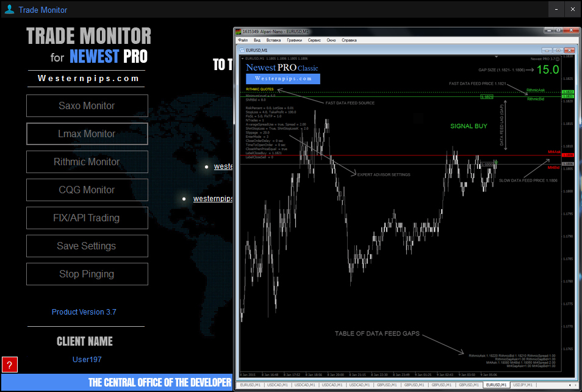
Task: Click the chart shift triangle marker at chart top
Action: [x=496, y=57]
